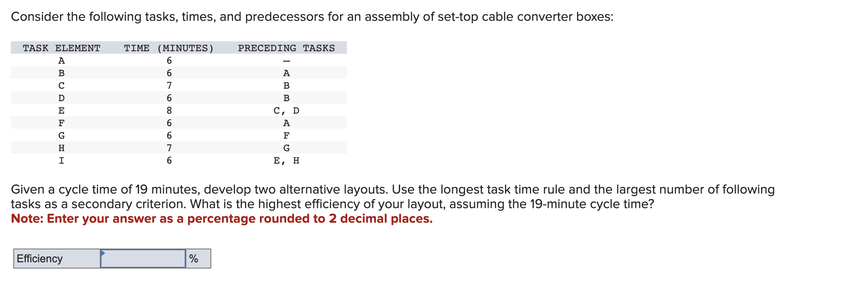Click the time value 7 for task C
The image size is (868, 306).
coord(169,85)
